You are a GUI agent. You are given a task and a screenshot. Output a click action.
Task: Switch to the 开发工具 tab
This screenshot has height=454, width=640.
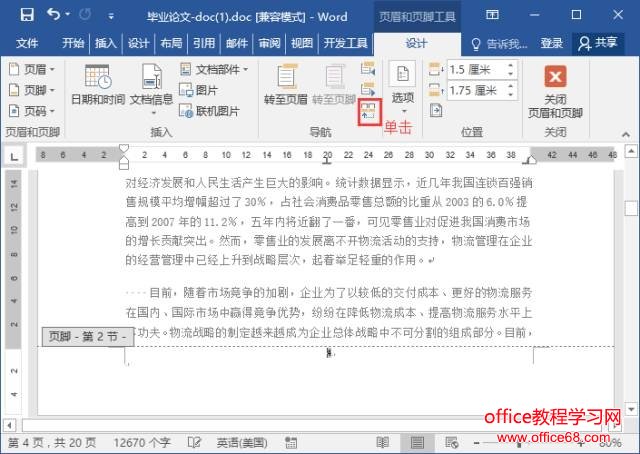[x=345, y=43]
